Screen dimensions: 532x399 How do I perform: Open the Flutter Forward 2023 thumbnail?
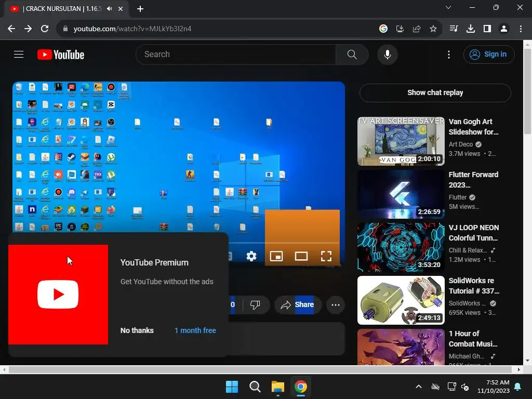(x=401, y=194)
